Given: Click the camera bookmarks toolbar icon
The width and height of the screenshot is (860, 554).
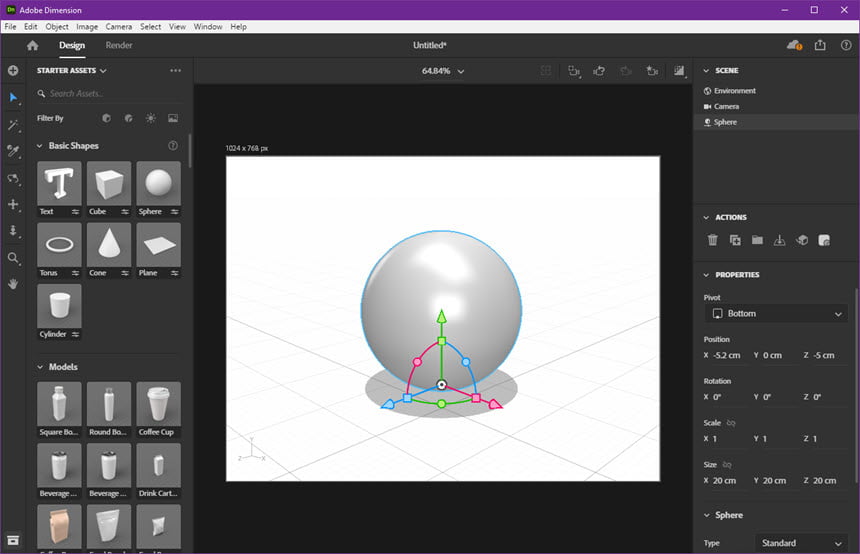Looking at the screenshot, I should coord(652,71).
